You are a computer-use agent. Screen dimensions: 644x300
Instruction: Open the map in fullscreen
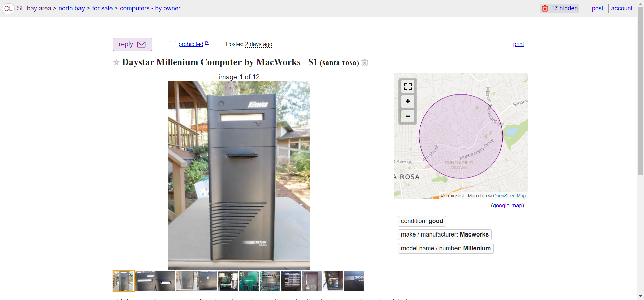pos(408,87)
